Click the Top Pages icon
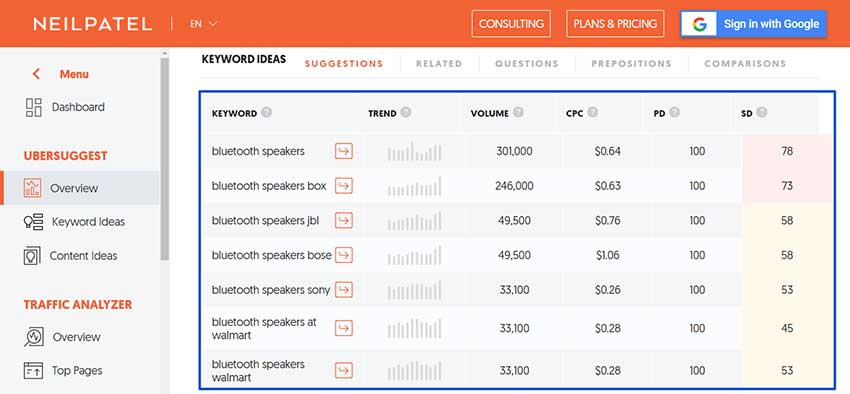The width and height of the screenshot is (850, 394). (33, 371)
